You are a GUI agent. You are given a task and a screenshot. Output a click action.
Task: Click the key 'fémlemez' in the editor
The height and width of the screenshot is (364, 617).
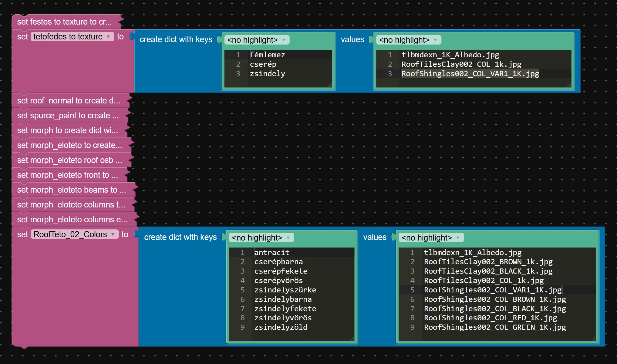tap(267, 55)
